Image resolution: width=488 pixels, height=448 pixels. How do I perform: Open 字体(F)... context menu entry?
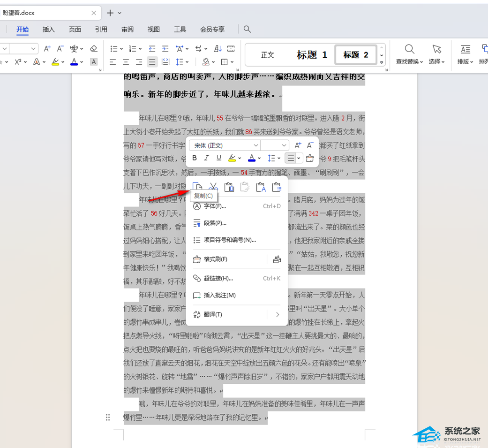(237, 206)
